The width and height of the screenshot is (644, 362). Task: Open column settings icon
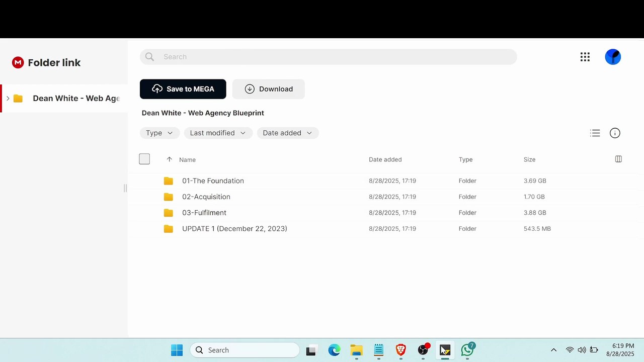[618, 159]
